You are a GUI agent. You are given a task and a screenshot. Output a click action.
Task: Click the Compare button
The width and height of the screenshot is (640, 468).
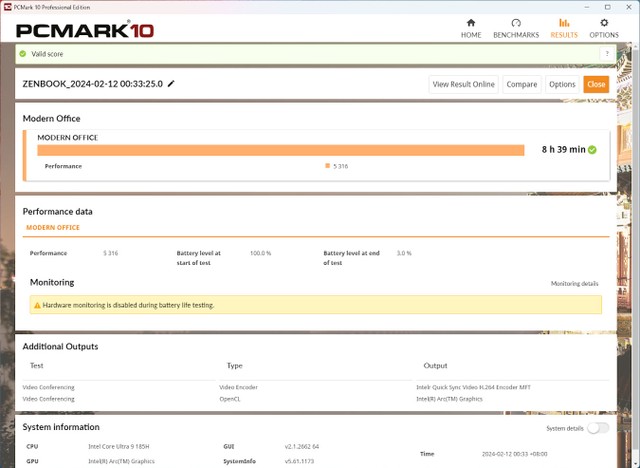click(522, 84)
